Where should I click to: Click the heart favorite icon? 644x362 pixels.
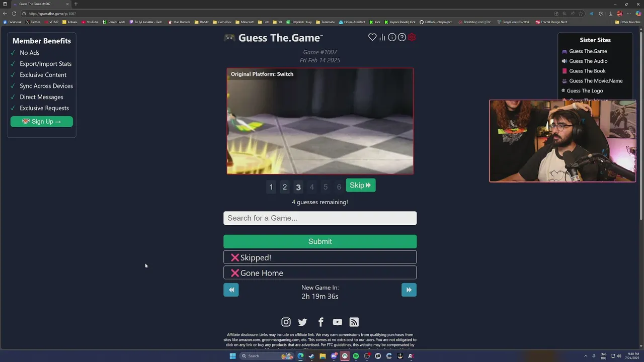click(x=372, y=37)
